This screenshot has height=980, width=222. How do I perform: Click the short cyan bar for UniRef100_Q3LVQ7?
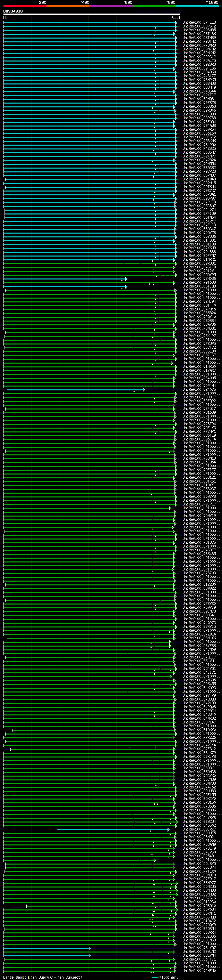pos(47,948)
